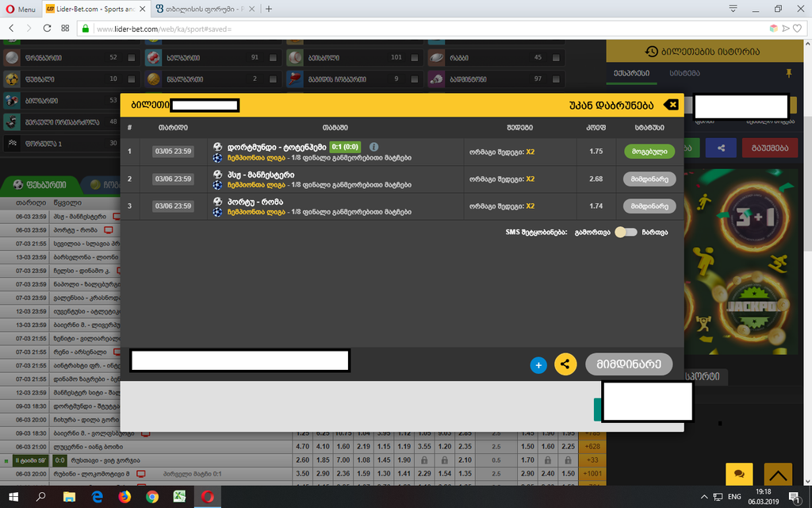Tick the ხელბურთი sport checkbox
The width and height of the screenshot is (812, 508).
pos(273,57)
